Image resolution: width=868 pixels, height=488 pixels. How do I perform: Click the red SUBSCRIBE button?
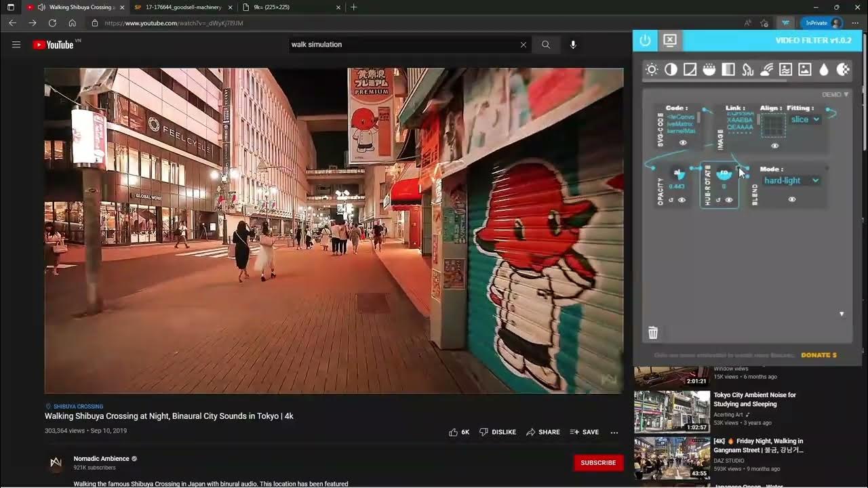pyautogui.click(x=598, y=462)
